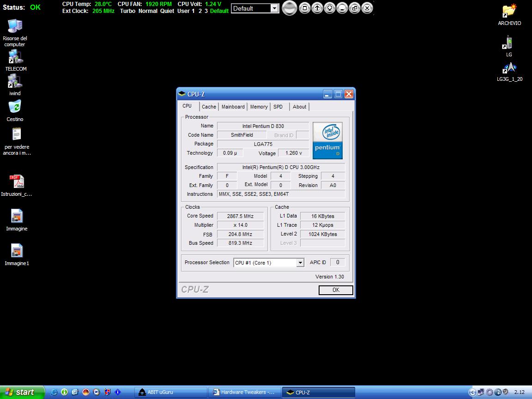Click the CPU-Z taskbar button
This screenshot has width=532, height=399.
click(319, 392)
